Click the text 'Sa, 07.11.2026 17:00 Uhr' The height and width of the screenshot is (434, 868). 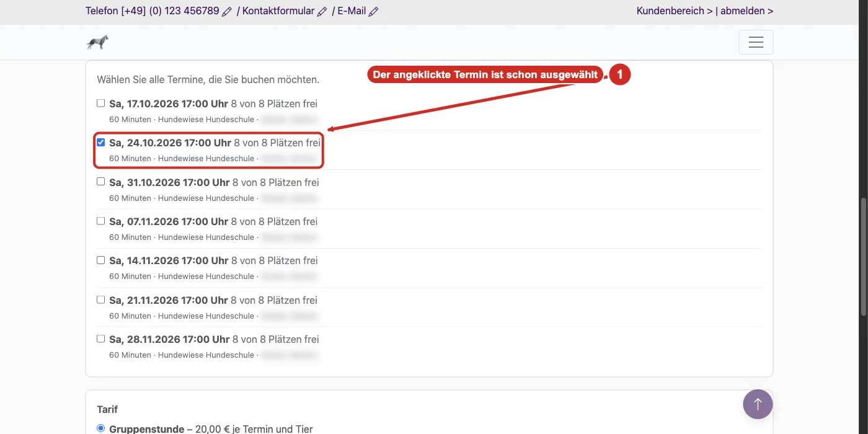pyautogui.click(x=169, y=221)
